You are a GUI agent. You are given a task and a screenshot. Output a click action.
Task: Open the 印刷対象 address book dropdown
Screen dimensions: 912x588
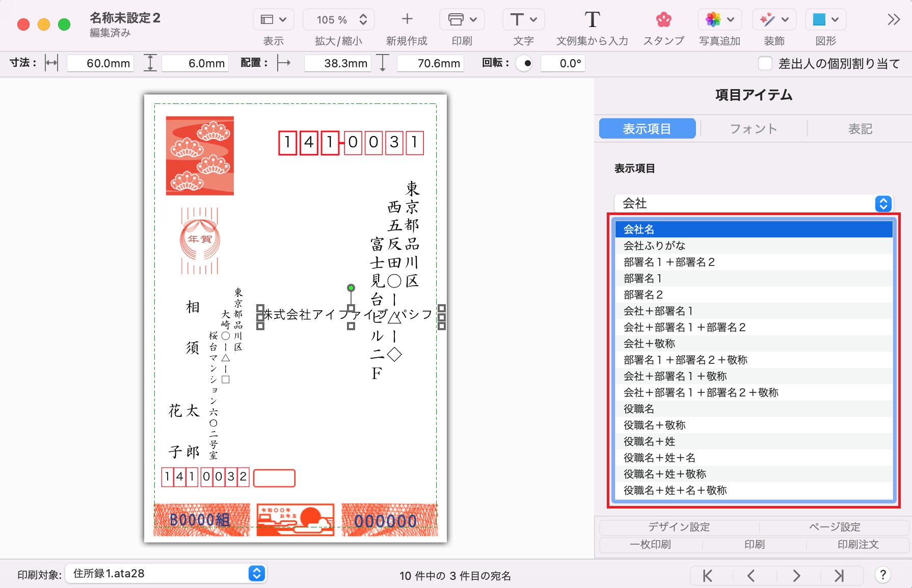point(166,573)
